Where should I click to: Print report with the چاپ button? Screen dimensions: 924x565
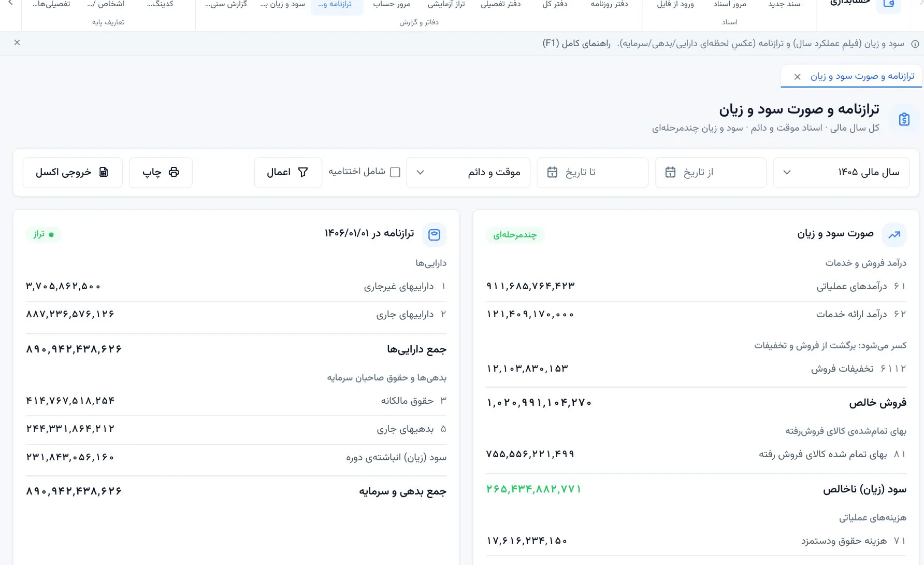161,173
